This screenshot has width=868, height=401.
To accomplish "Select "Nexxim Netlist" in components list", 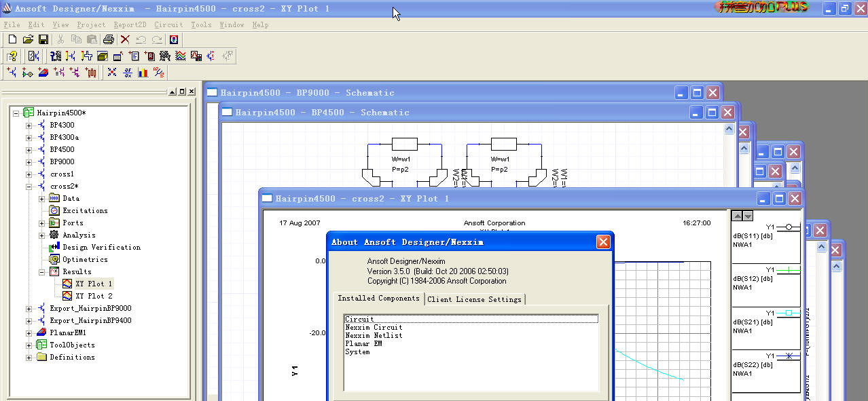I will pyautogui.click(x=374, y=336).
